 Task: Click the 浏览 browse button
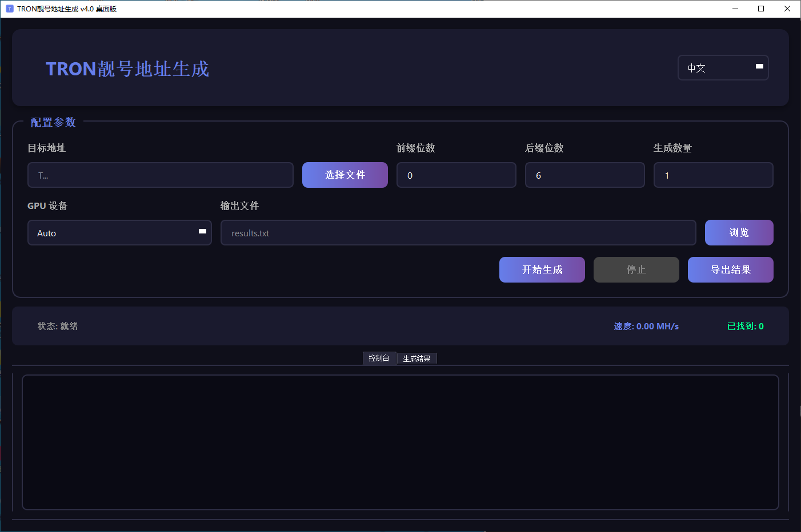point(739,233)
